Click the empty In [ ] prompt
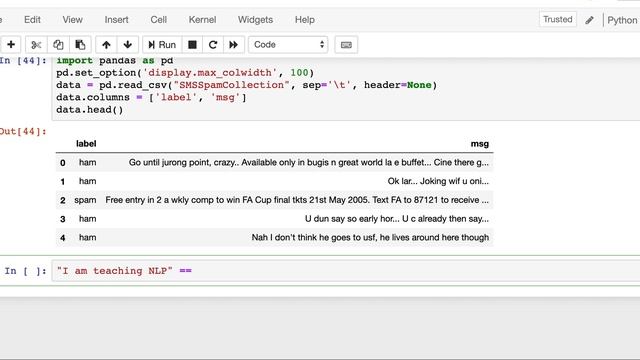Screen dimensions: 640x360 pyautogui.click(x=25, y=271)
